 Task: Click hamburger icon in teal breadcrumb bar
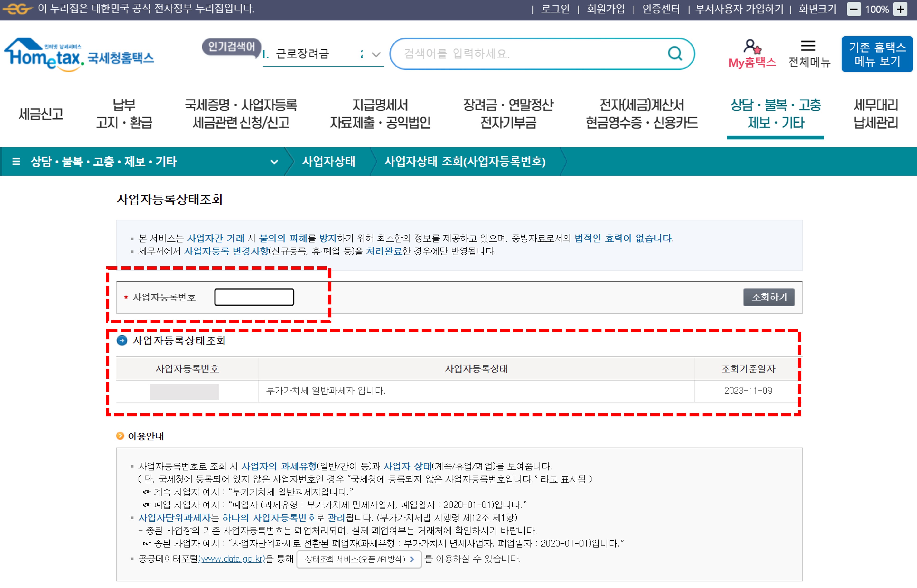(x=16, y=162)
